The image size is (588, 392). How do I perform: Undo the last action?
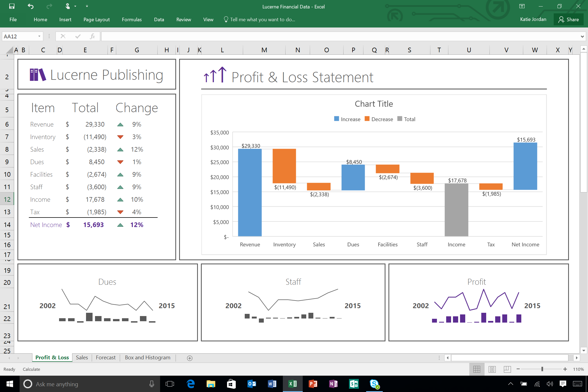click(30, 6)
